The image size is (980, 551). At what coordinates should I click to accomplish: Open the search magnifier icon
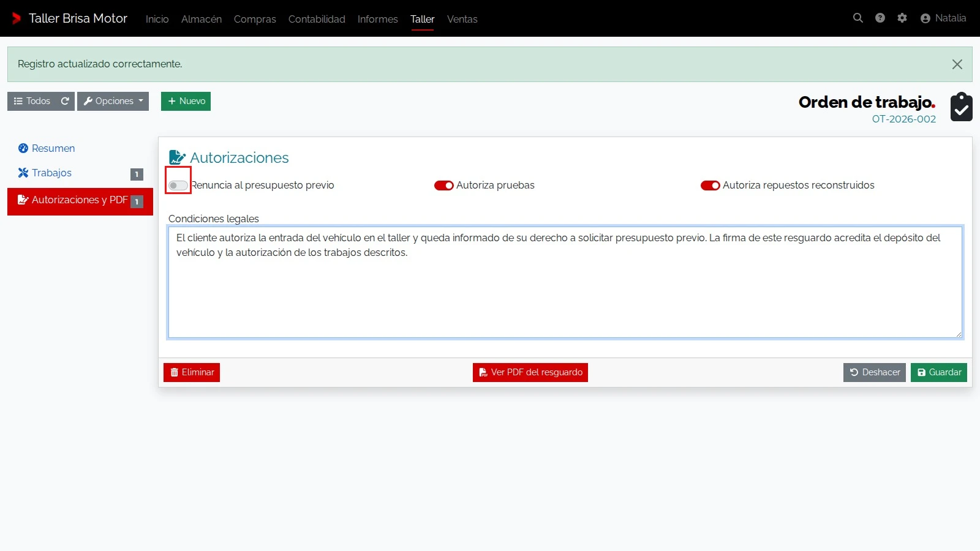pos(858,18)
